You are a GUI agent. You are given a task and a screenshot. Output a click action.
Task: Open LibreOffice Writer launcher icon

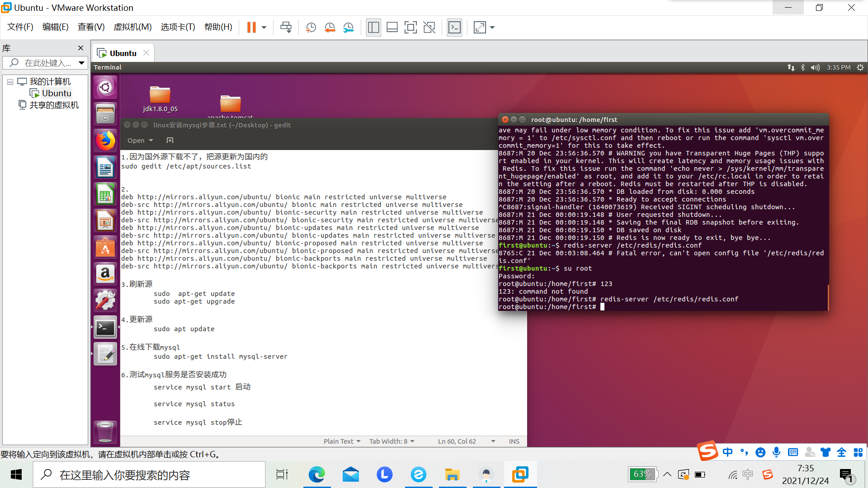pyautogui.click(x=105, y=167)
